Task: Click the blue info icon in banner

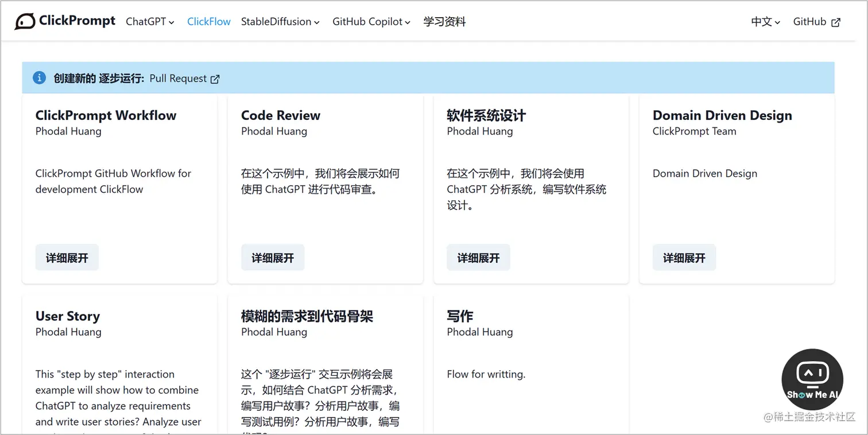Action: (39, 78)
